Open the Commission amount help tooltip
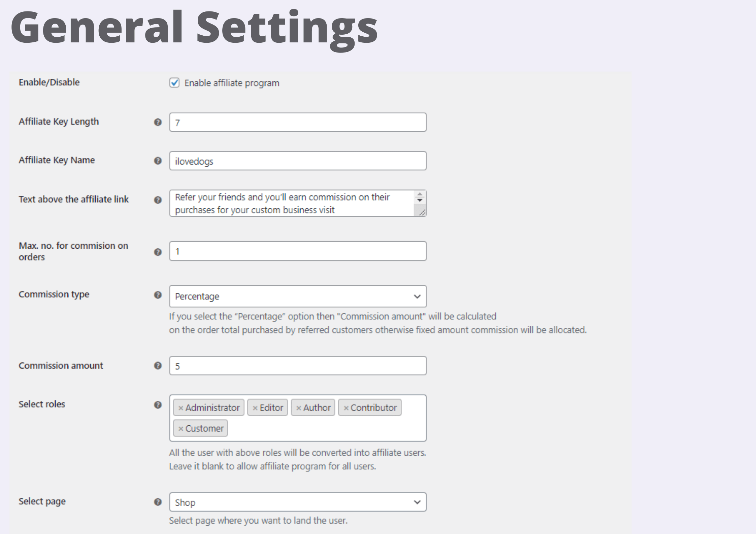Viewport: 756px width, 534px height. click(158, 366)
